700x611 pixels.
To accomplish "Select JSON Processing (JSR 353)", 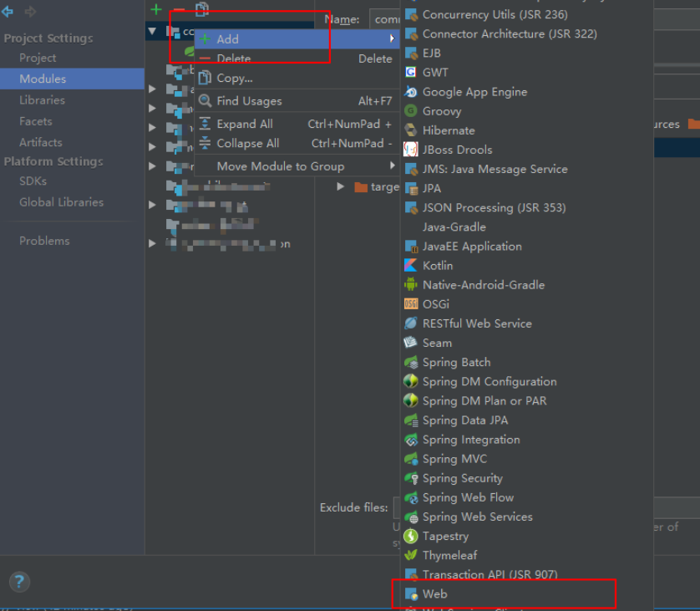I will click(x=527, y=207).
